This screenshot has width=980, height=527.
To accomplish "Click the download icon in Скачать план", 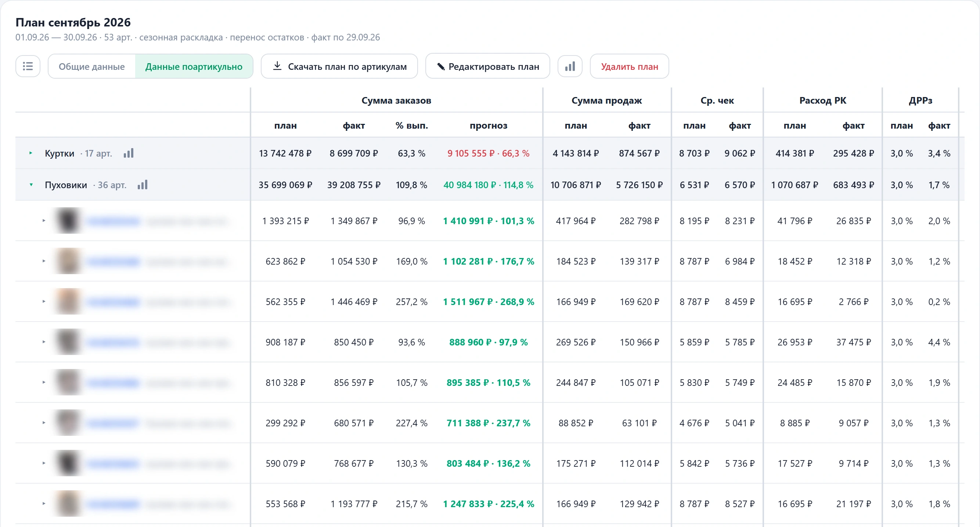I will [277, 66].
